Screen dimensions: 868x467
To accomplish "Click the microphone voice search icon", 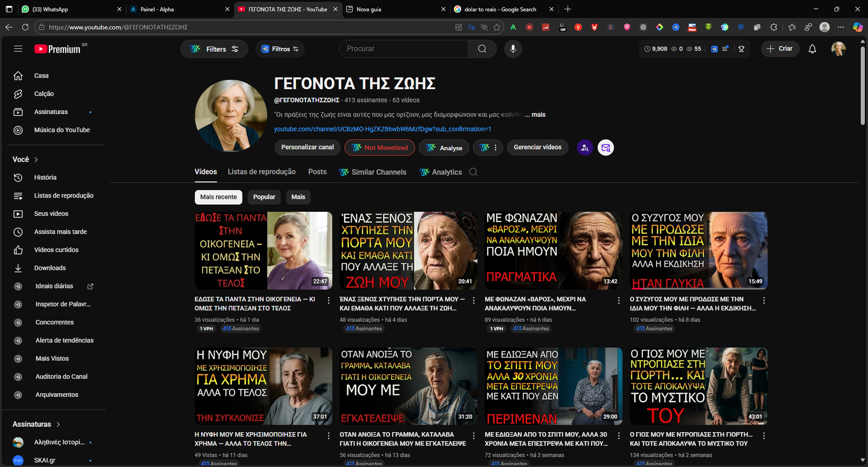I will point(513,49).
